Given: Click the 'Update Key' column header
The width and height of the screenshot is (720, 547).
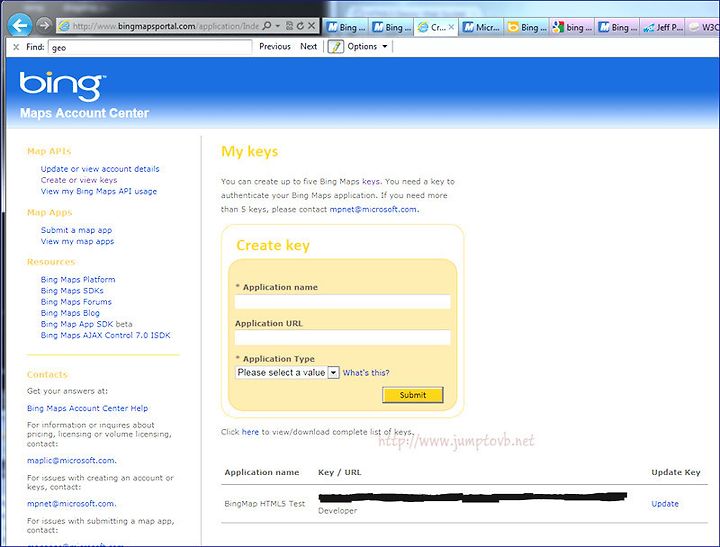Looking at the screenshot, I should (676, 472).
